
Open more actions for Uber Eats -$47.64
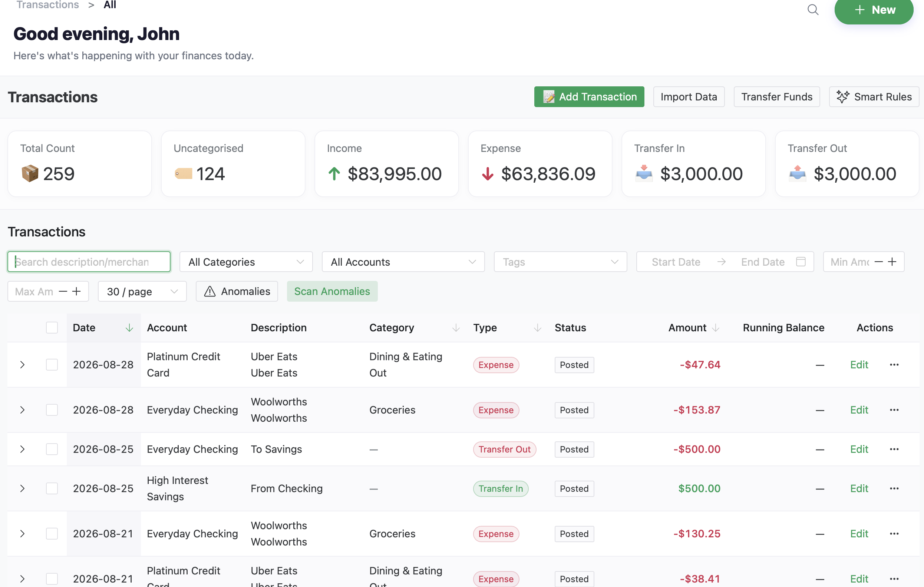pyautogui.click(x=894, y=365)
